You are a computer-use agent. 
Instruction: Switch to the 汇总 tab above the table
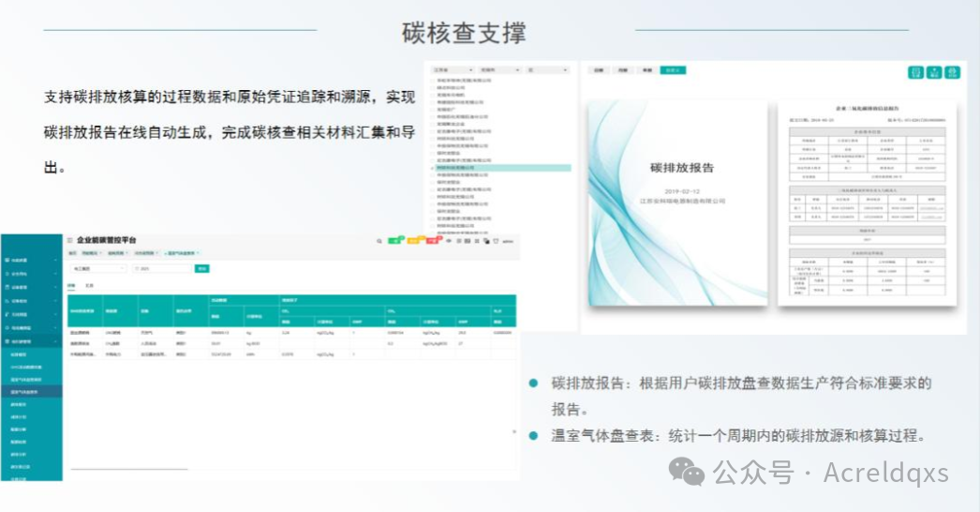89,285
